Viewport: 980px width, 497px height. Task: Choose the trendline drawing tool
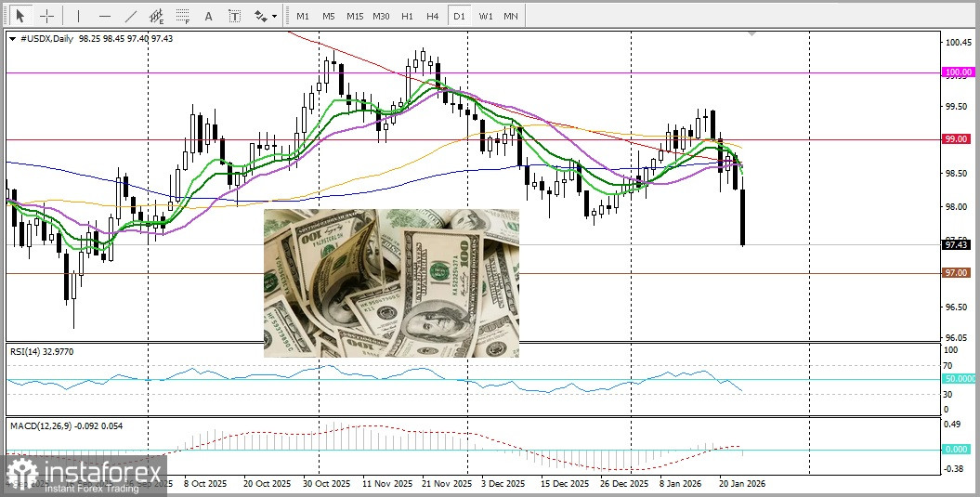(130, 16)
